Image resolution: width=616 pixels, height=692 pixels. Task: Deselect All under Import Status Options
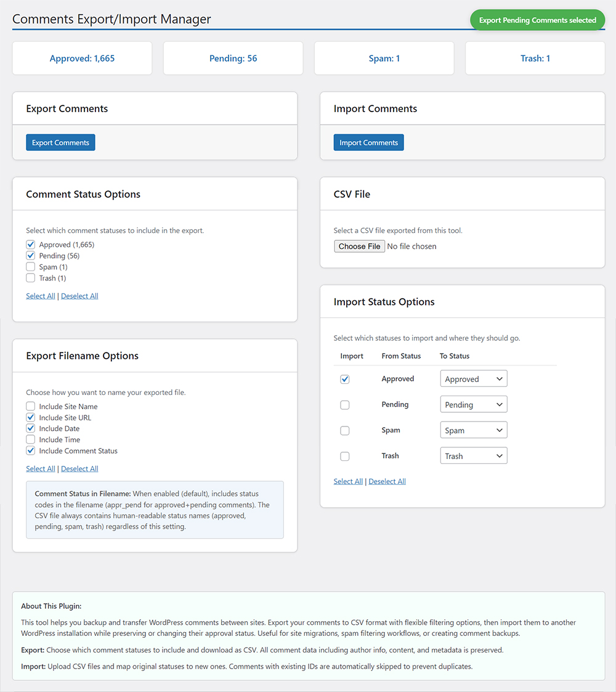(387, 481)
